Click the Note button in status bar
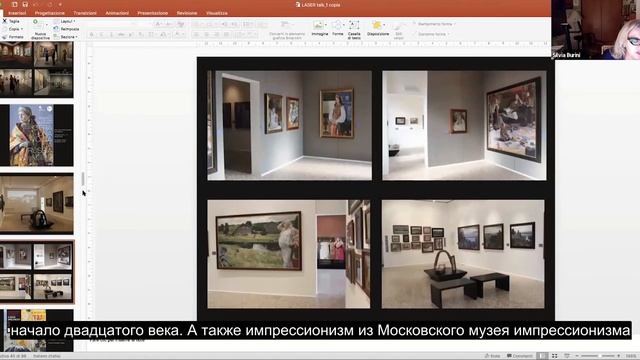The width and height of the screenshot is (640, 360). click(x=492, y=356)
